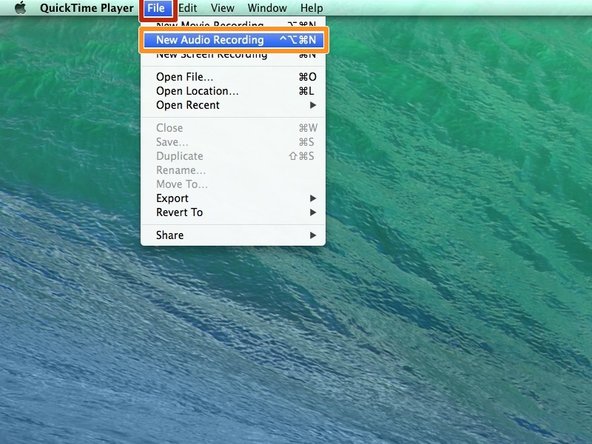The image size is (592, 444).
Task: Expand the Export submenu
Action: point(233,198)
